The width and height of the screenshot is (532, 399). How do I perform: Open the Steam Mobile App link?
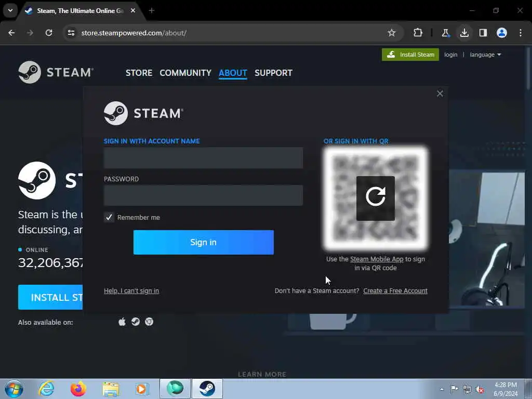point(377,259)
